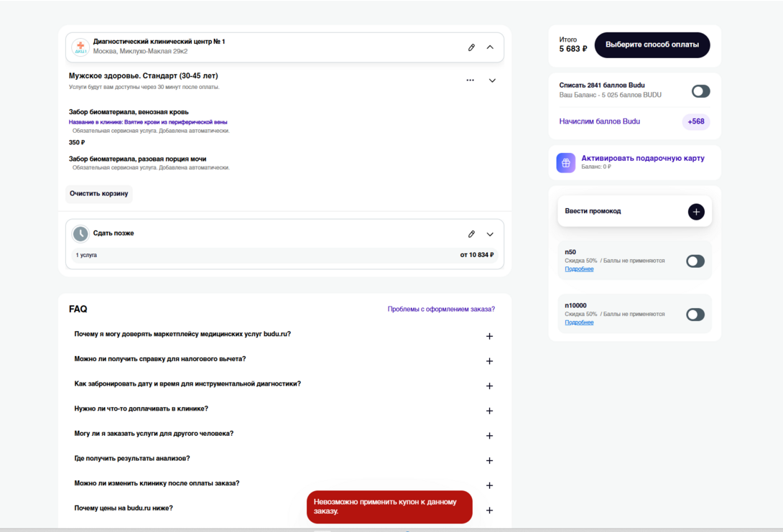Click the pencil edit icon for Диагностический клинический центр

coord(471,47)
